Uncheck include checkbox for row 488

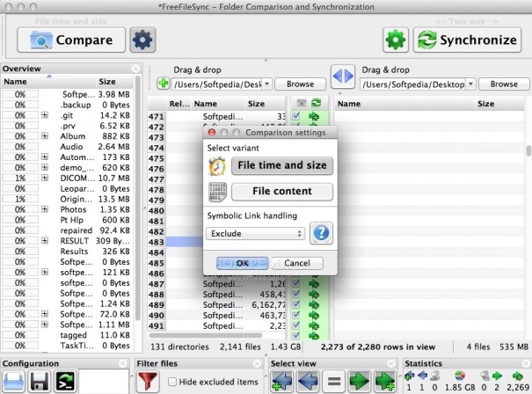pyautogui.click(x=296, y=295)
